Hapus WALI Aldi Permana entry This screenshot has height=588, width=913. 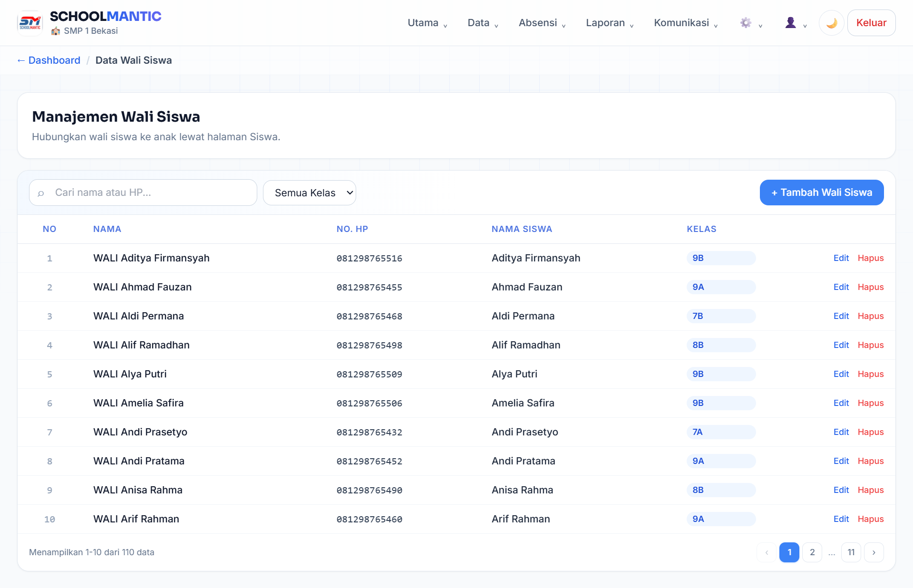click(x=870, y=316)
